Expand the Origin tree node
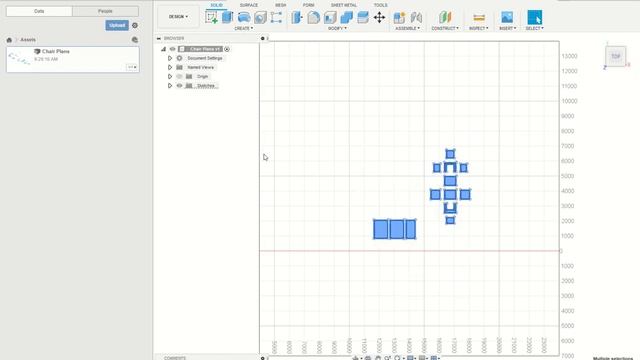Image resolution: width=640 pixels, height=360 pixels. (x=170, y=76)
